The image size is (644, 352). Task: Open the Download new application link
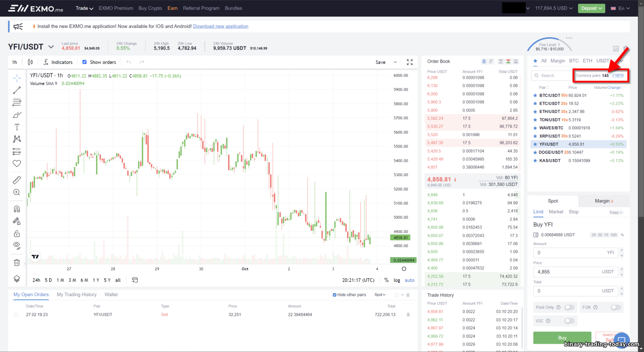[x=221, y=26]
